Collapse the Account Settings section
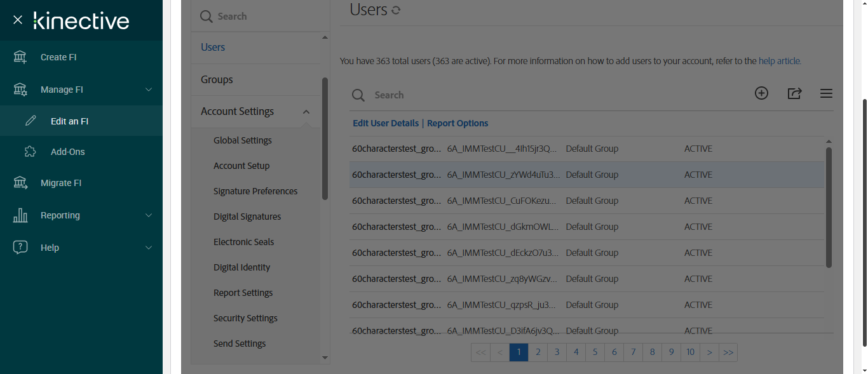Image resolution: width=868 pixels, height=374 pixels. [x=306, y=112]
